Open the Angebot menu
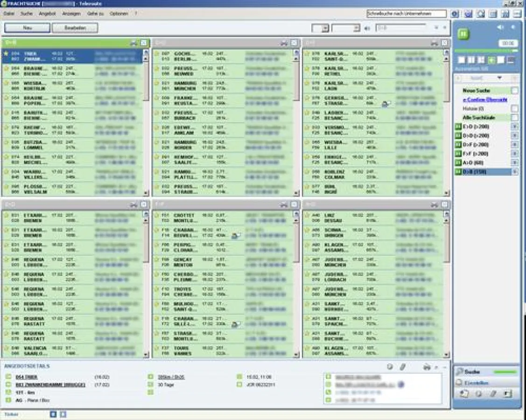 pyautogui.click(x=47, y=14)
